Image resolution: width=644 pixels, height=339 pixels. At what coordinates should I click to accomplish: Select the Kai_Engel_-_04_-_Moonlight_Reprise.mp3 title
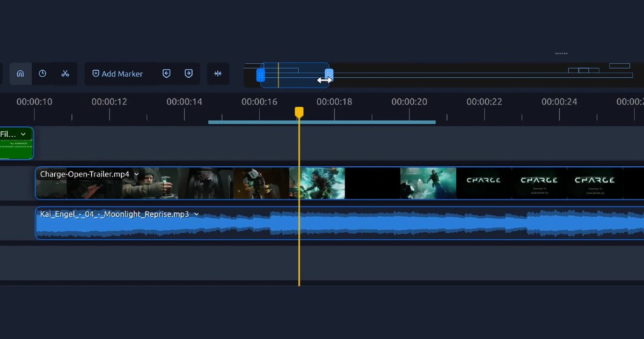click(114, 214)
